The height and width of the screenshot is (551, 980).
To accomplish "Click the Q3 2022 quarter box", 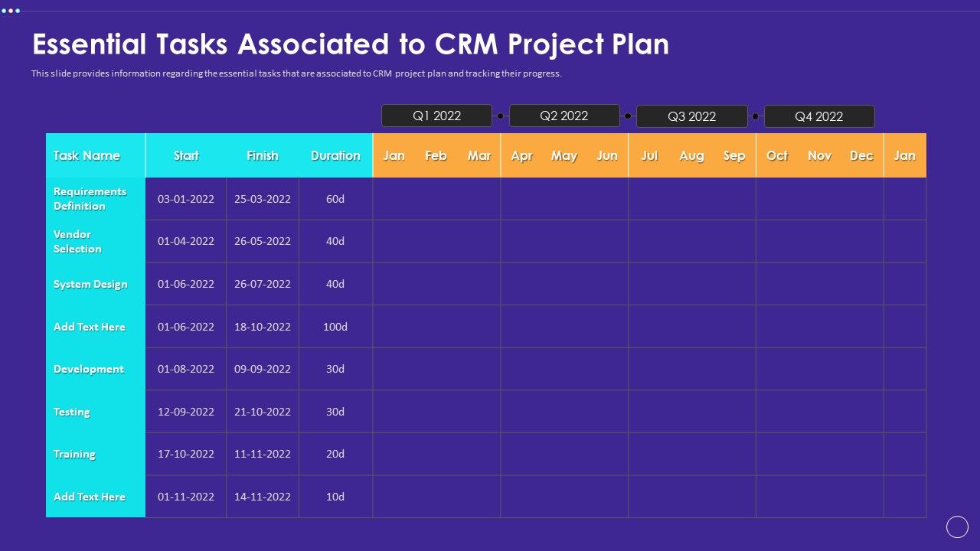I will click(691, 116).
